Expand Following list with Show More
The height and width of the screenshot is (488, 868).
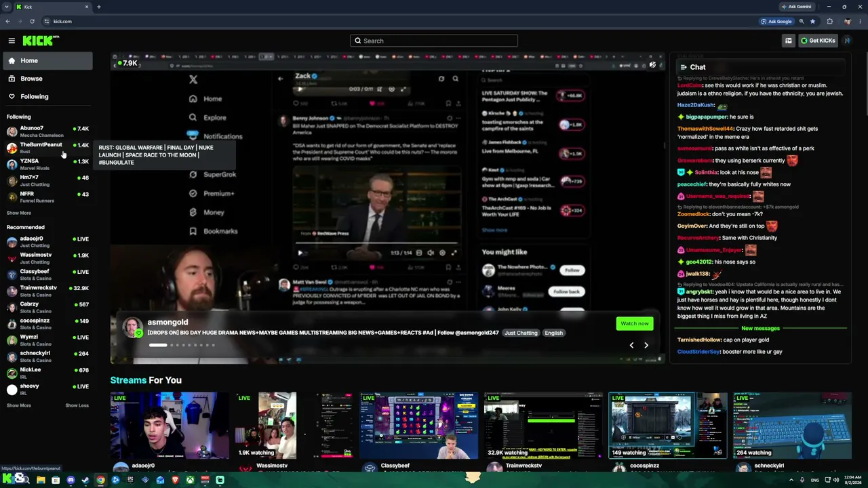tap(19, 213)
